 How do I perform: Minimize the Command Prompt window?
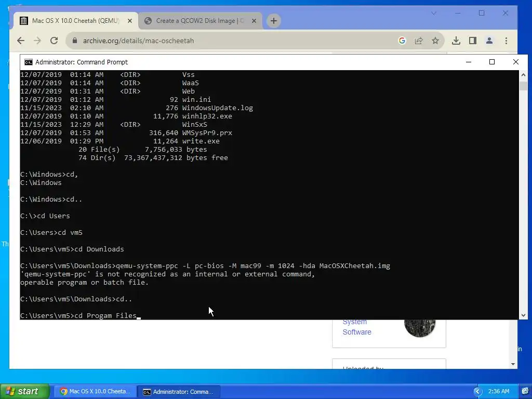click(x=469, y=62)
